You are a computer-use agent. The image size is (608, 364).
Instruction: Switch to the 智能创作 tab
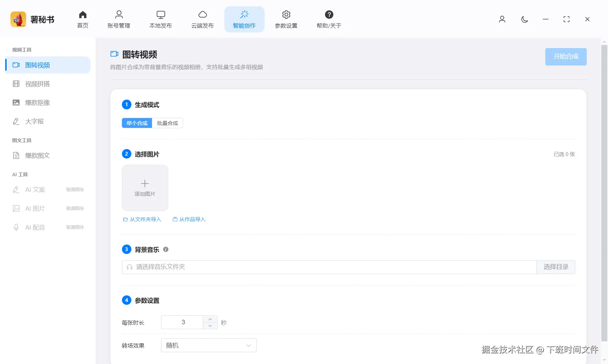[244, 19]
